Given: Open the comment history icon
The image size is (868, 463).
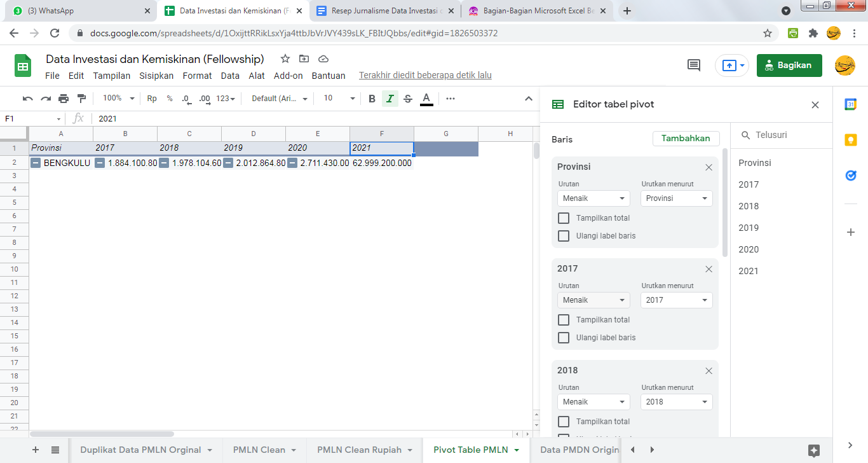Looking at the screenshot, I should [x=694, y=65].
